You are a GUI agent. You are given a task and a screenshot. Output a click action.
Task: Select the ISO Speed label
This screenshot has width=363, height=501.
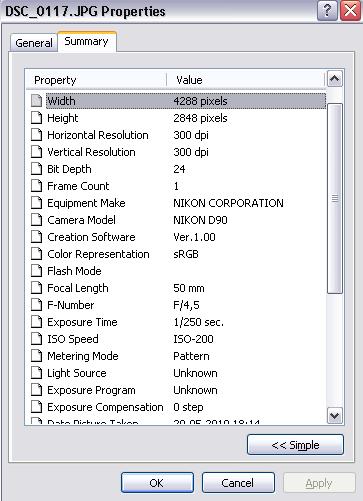[73, 339]
